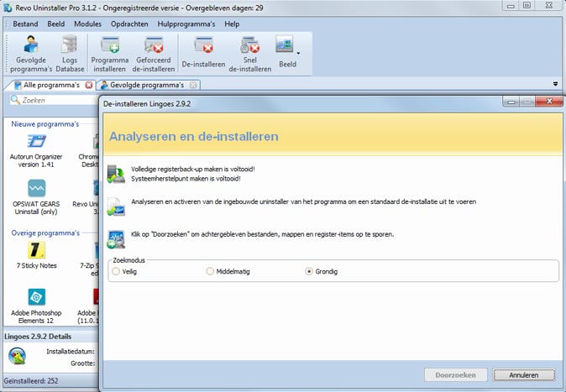
Task: Switch to the Alle programma's tab
Action: pyautogui.click(x=51, y=85)
